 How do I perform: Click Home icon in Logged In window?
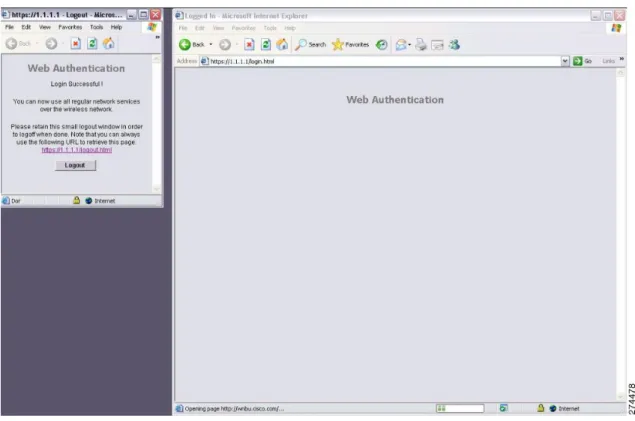tap(282, 45)
